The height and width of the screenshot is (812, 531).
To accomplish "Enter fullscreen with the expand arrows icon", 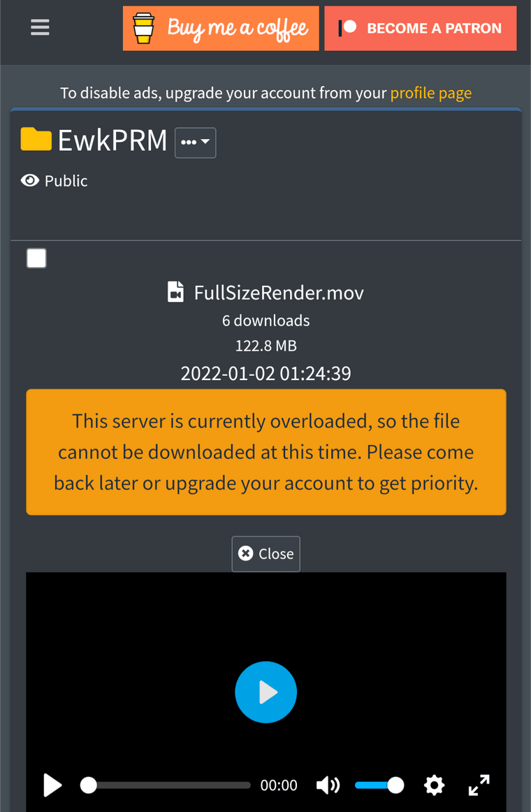I will [479, 785].
